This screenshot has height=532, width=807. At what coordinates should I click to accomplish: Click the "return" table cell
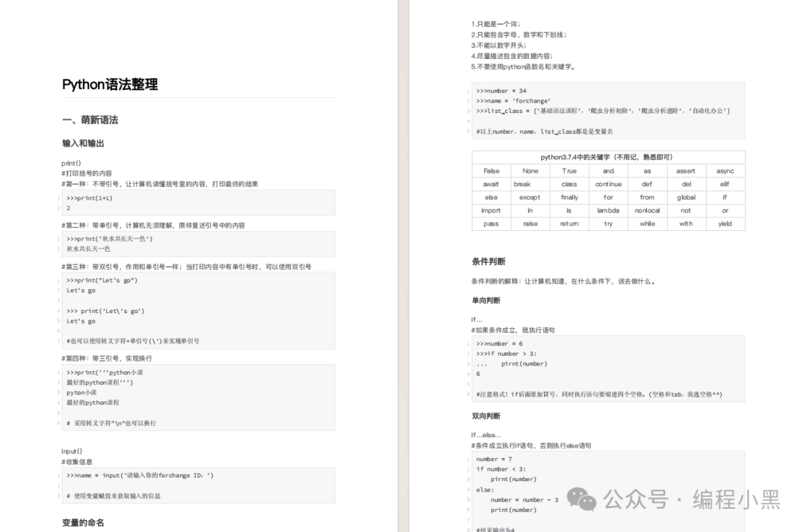point(569,224)
